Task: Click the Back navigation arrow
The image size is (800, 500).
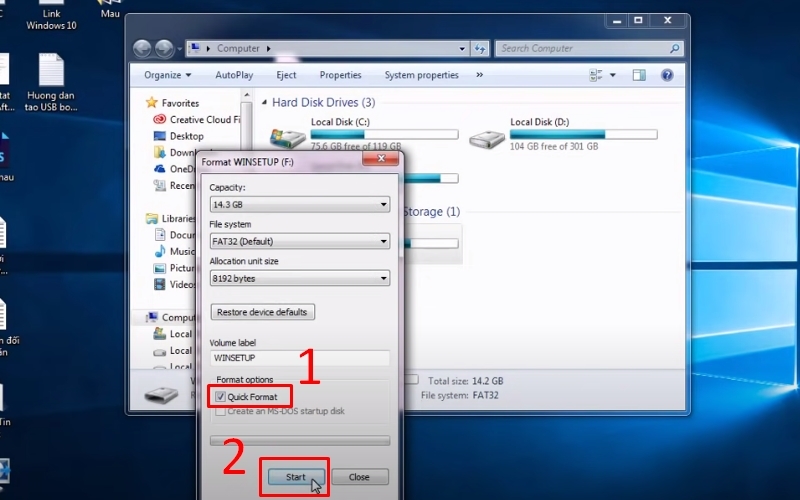Action: coord(142,48)
